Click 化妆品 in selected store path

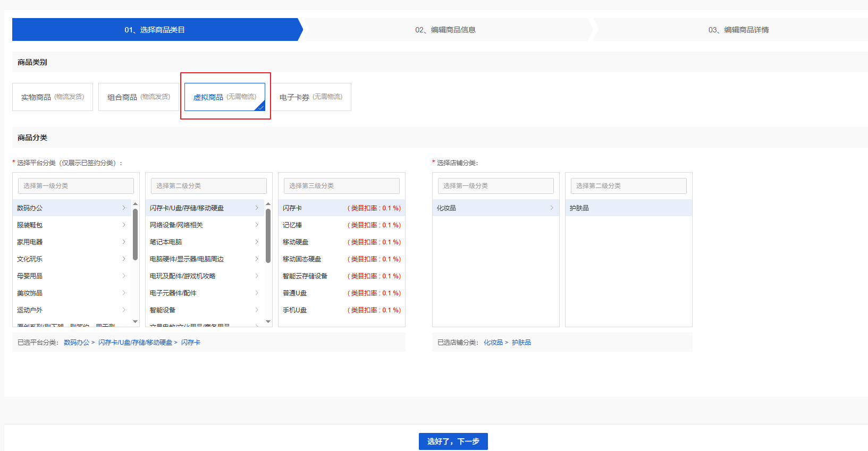point(493,343)
